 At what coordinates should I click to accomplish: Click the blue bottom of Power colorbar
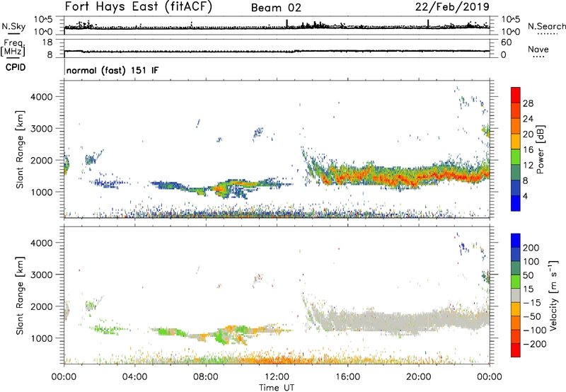click(516, 204)
